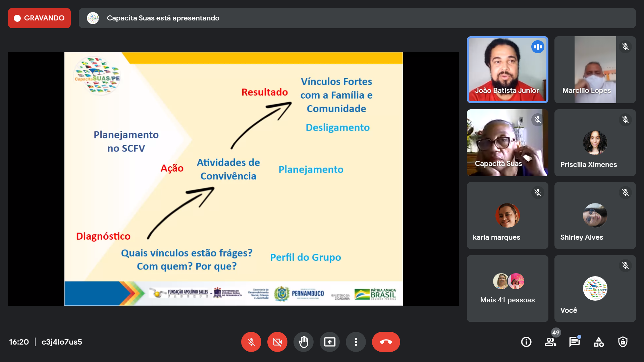The image size is (644, 362).
Task: Select the karla marques tile
Action: click(507, 216)
